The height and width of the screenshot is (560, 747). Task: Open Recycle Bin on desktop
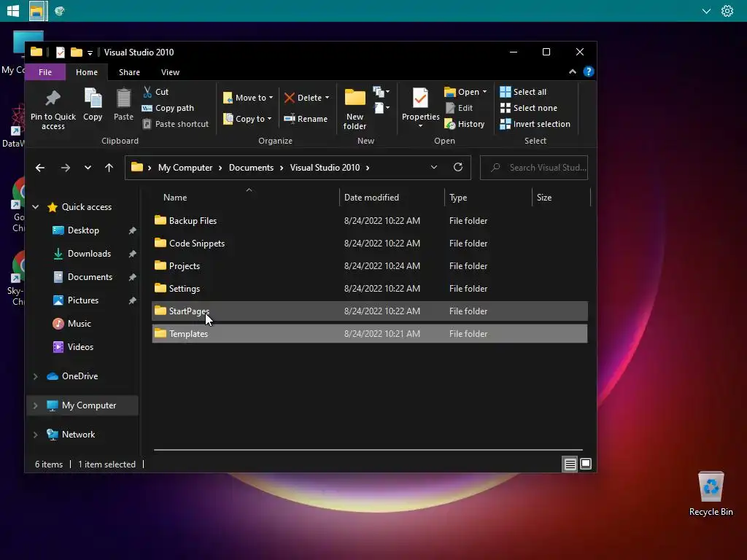click(x=711, y=494)
